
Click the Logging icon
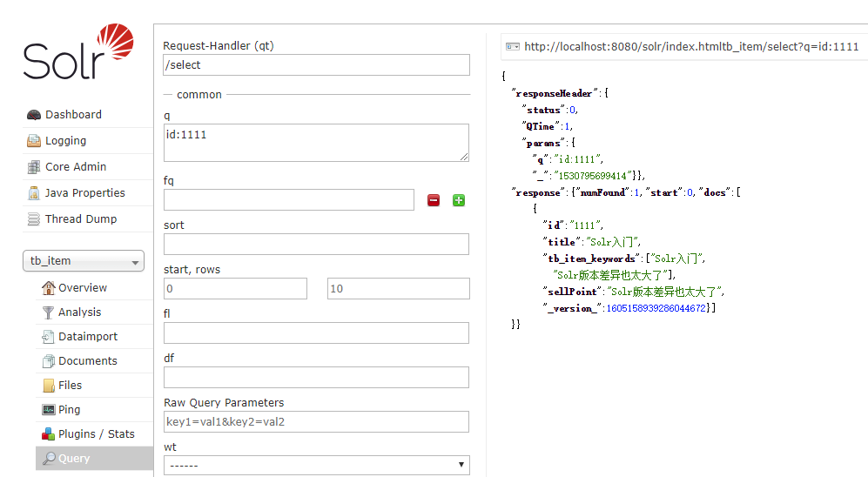(34, 140)
